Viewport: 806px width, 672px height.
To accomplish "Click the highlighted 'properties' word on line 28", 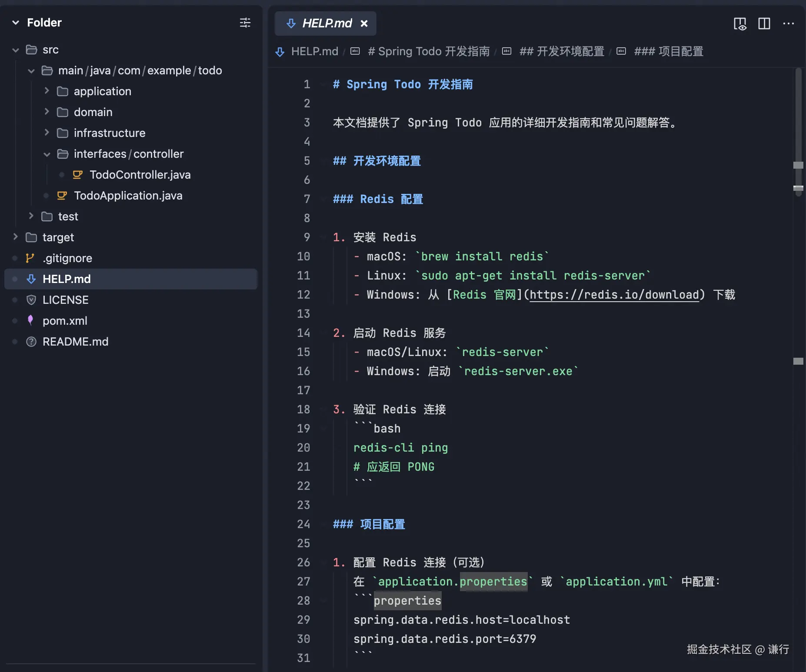I will [407, 601].
